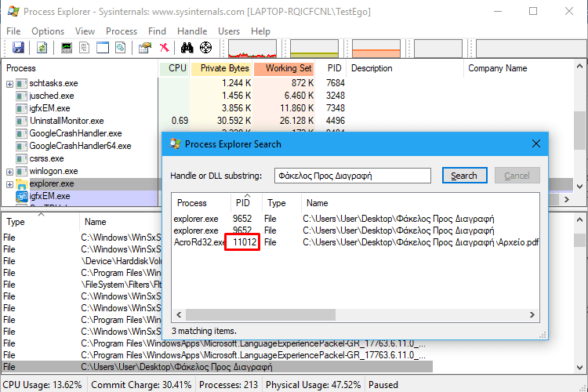Sort search results by PID header

[x=246, y=203]
